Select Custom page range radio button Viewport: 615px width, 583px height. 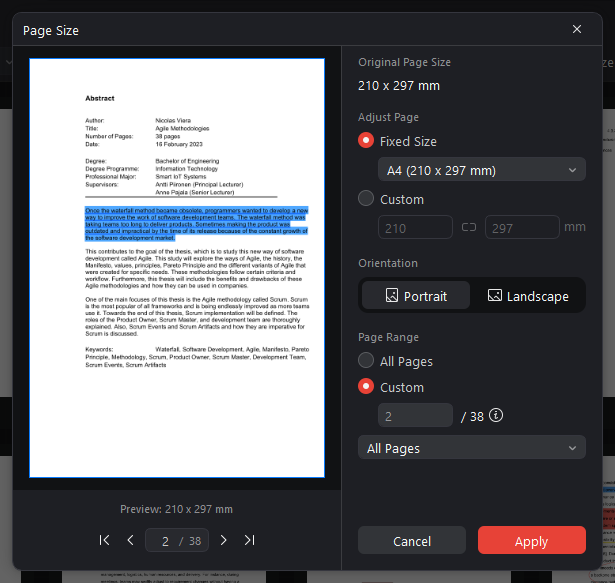pos(366,387)
